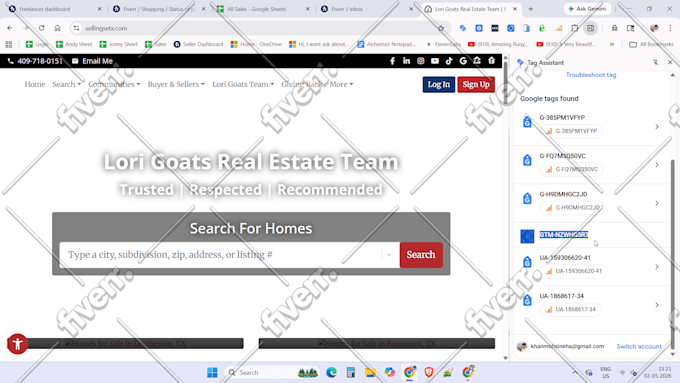This screenshot has height=383, width=680.
Task: Open File Explorer from taskbar
Action: point(370,373)
